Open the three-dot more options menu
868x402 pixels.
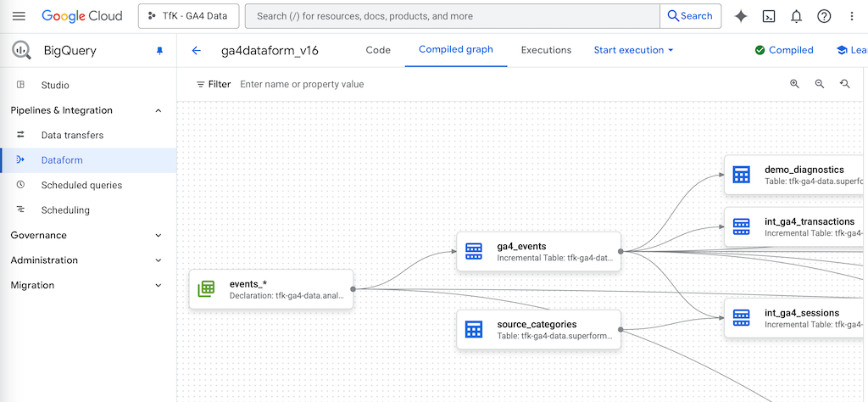click(x=852, y=16)
